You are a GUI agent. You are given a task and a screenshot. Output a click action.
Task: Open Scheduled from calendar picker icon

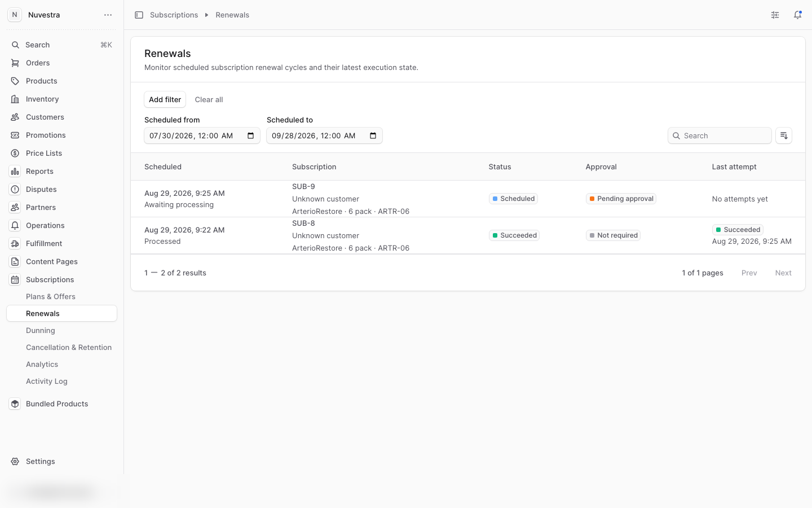[251, 135]
